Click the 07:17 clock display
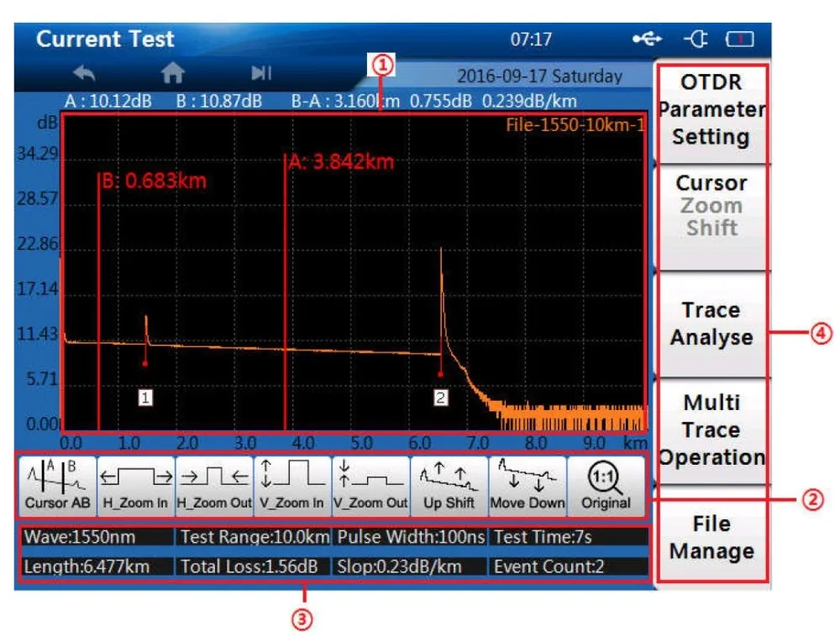The image size is (840, 637). 531,39
